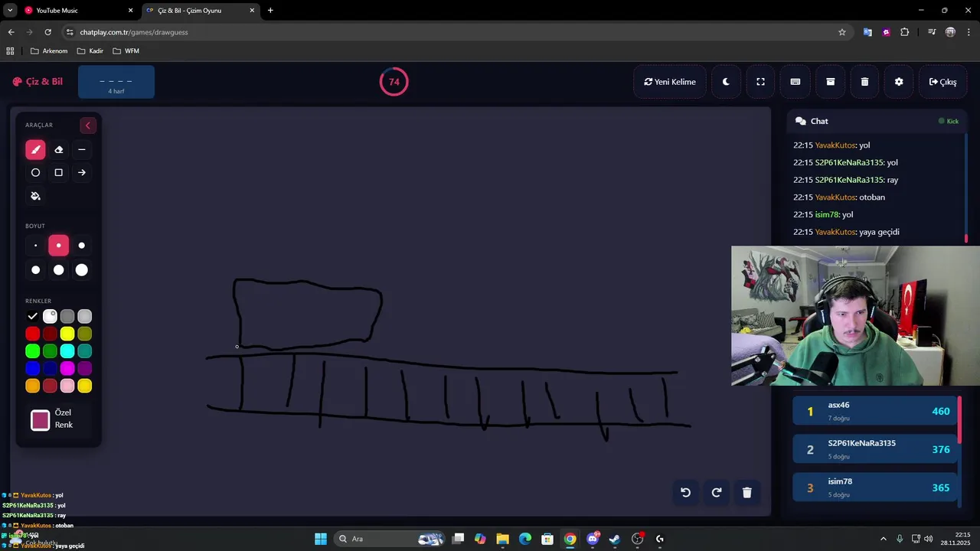Collapse the Araçlar tools panel
Viewport: 980px width, 551px height.
(87, 126)
